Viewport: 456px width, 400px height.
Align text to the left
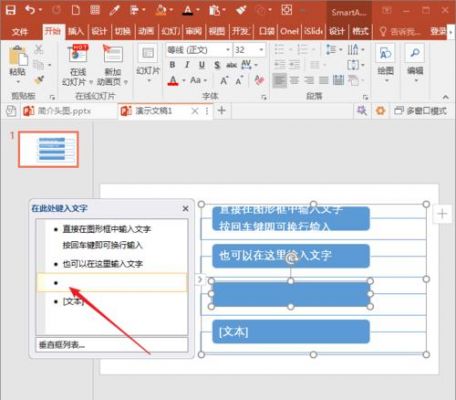point(279,80)
